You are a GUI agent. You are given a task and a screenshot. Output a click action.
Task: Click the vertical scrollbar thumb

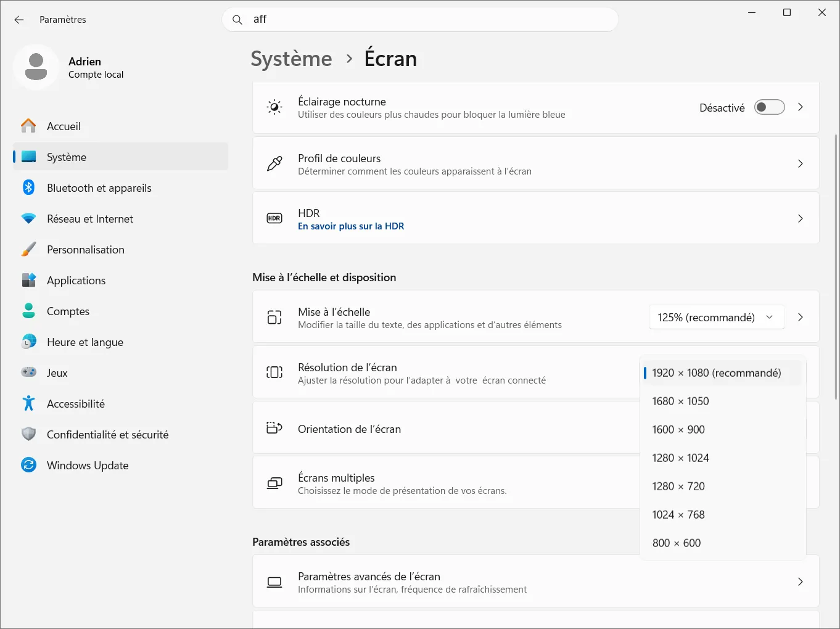pyautogui.click(x=836, y=266)
